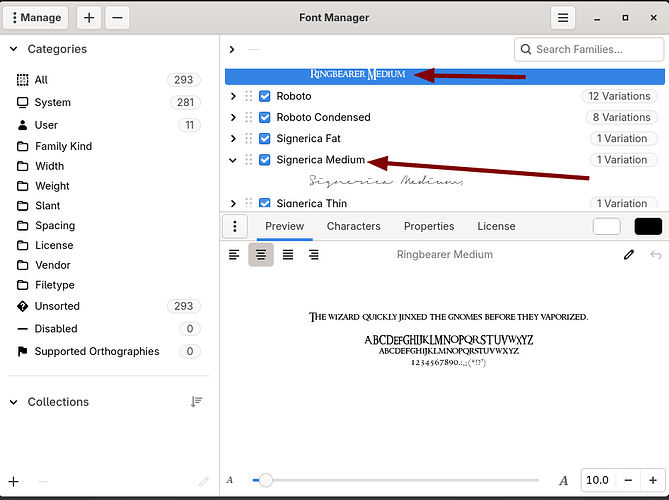Disable the Signerica Fat font checkbox
The height and width of the screenshot is (500, 669).
click(265, 138)
